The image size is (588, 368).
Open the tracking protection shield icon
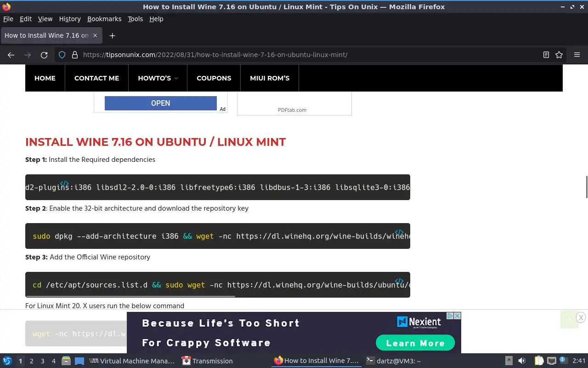pos(62,55)
